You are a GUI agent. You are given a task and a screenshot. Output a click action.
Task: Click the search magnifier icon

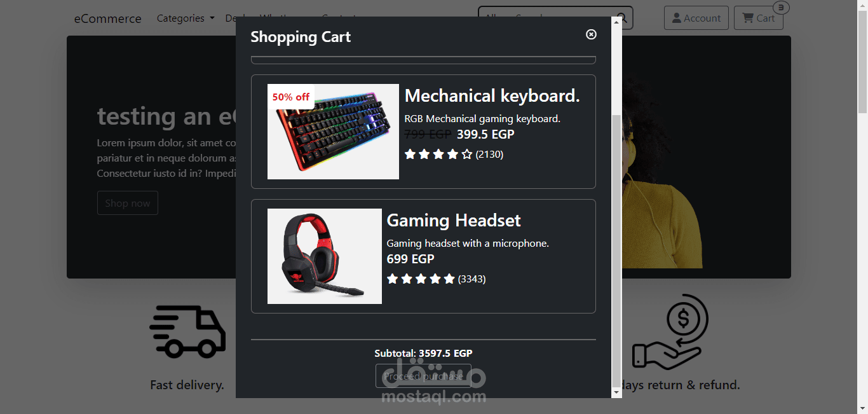(x=623, y=18)
